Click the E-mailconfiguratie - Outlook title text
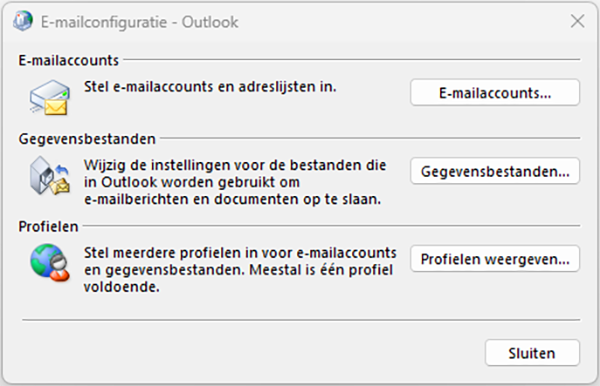The width and height of the screenshot is (600, 386). point(140,22)
